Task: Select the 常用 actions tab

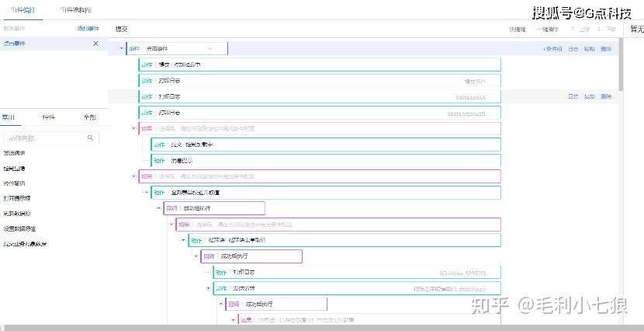Action: (9, 117)
